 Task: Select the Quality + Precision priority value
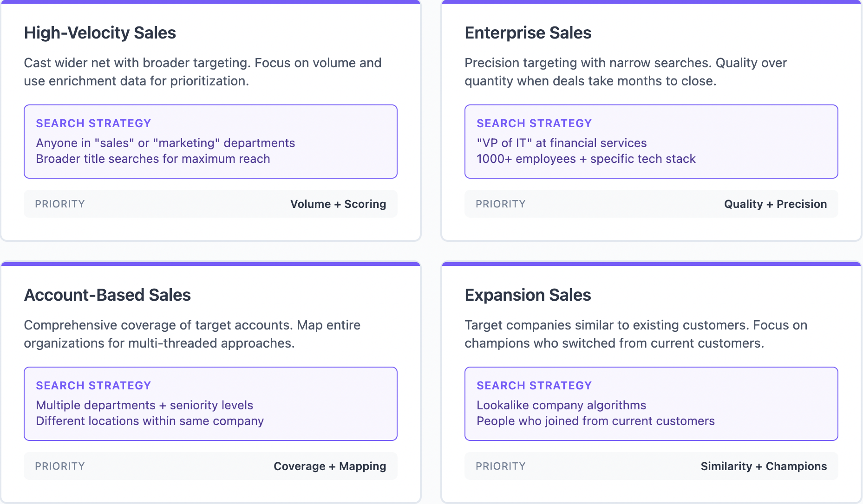(775, 204)
